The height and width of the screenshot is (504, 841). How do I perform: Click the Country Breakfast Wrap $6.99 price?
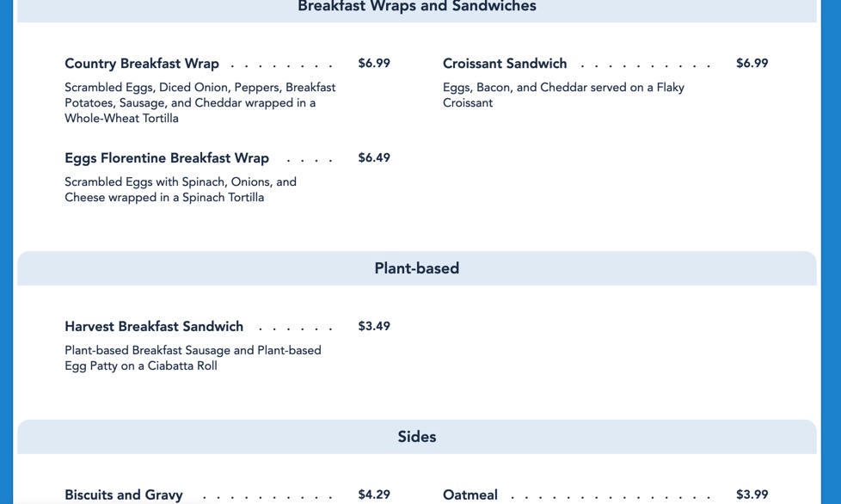(x=374, y=64)
